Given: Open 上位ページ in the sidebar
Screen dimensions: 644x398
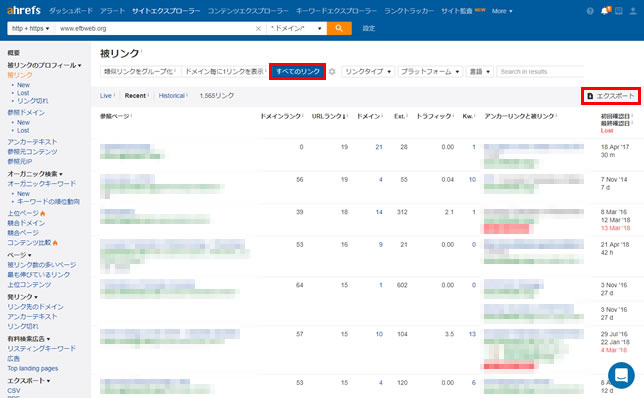Looking at the screenshot, I should 23,213.
